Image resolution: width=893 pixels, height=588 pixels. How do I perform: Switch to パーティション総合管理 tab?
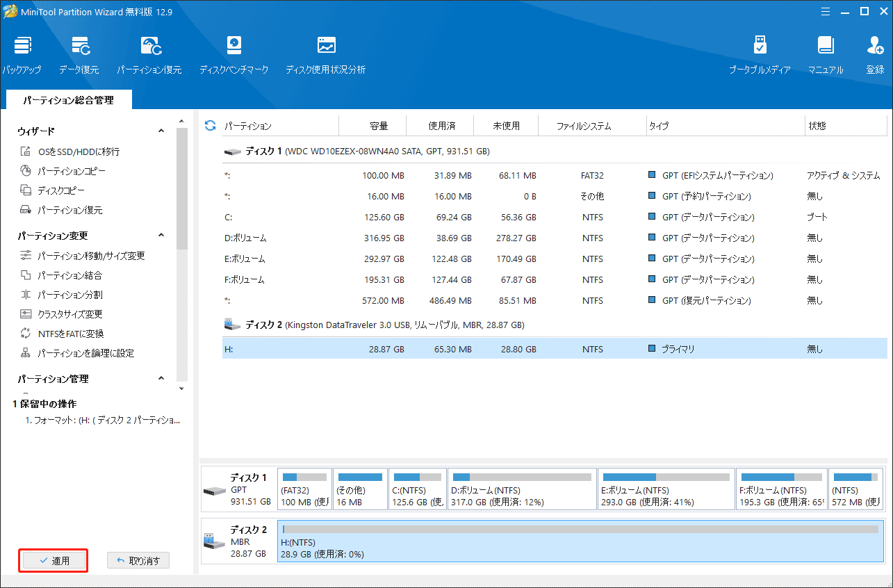pos(68,100)
